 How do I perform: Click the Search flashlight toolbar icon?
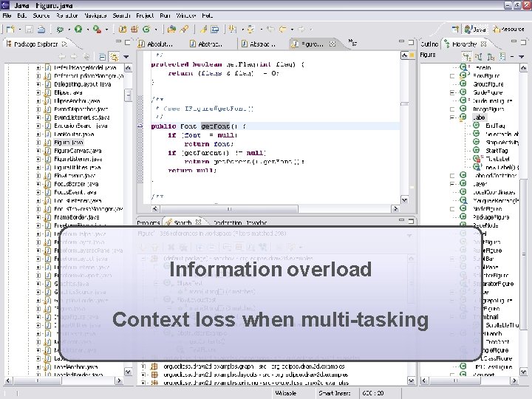184,30
